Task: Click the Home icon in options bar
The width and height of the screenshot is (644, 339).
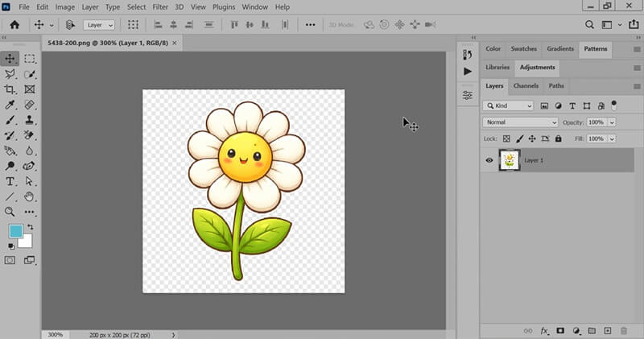Action: point(14,25)
